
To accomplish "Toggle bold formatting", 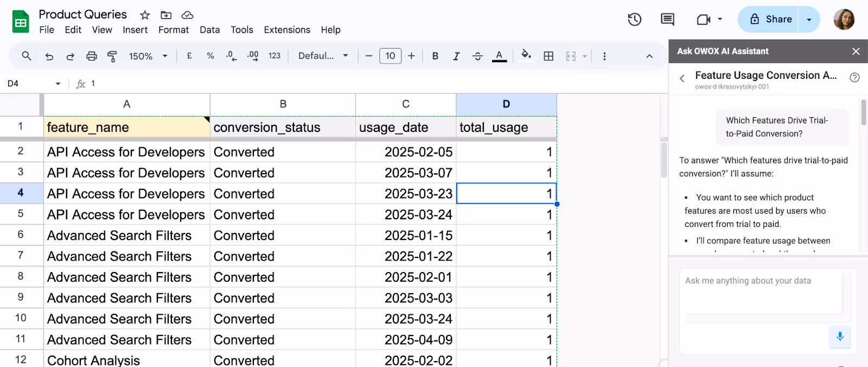I will point(435,56).
